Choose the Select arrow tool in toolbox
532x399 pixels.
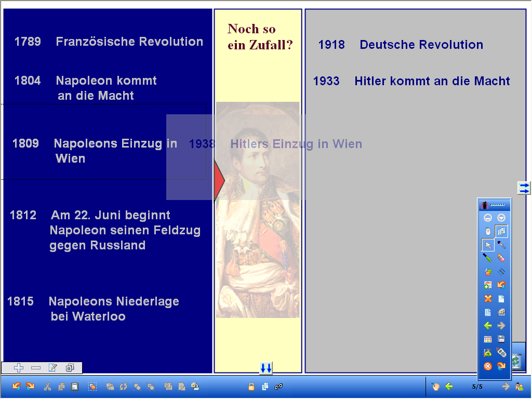(x=487, y=245)
